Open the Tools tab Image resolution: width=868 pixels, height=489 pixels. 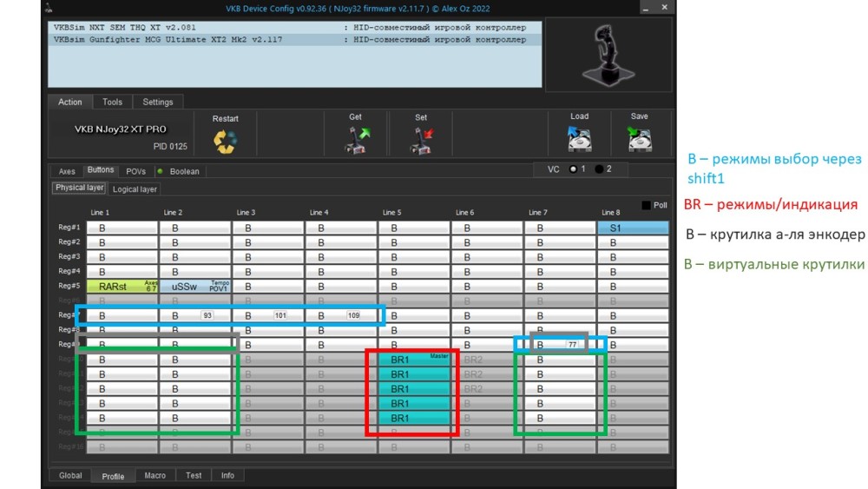tap(112, 102)
